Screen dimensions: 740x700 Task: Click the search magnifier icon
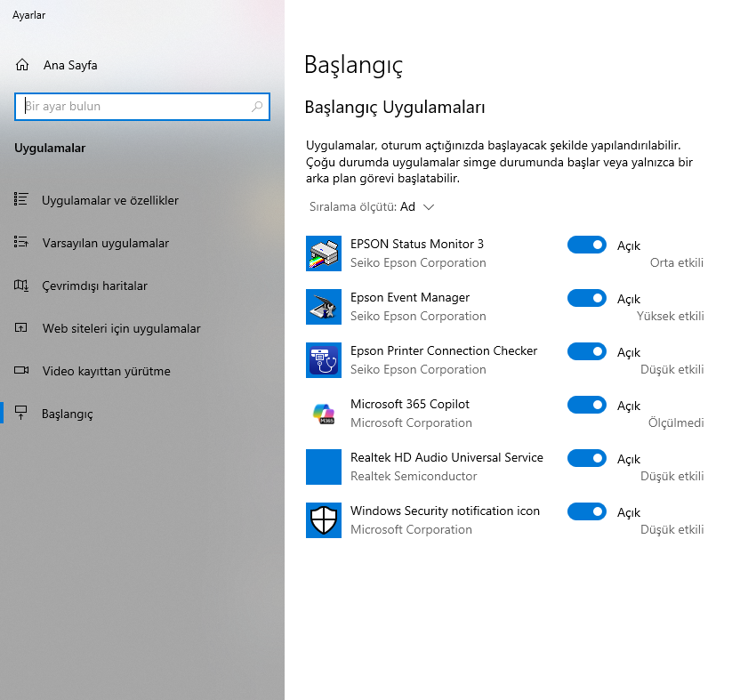(x=257, y=106)
